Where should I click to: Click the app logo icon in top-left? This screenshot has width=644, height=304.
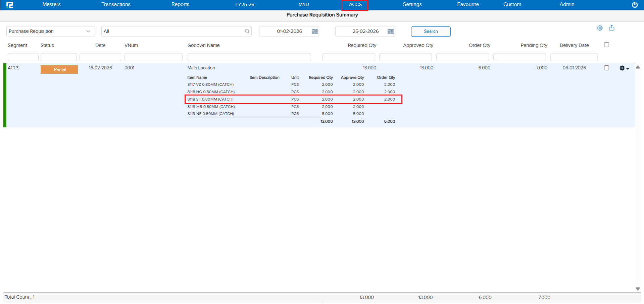pos(10,5)
